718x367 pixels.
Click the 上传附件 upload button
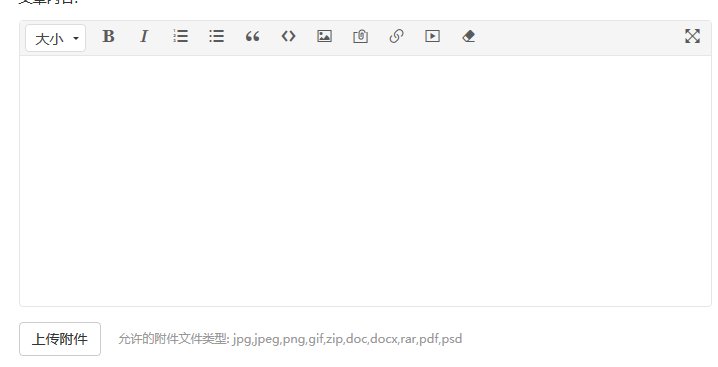click(60, 339)
